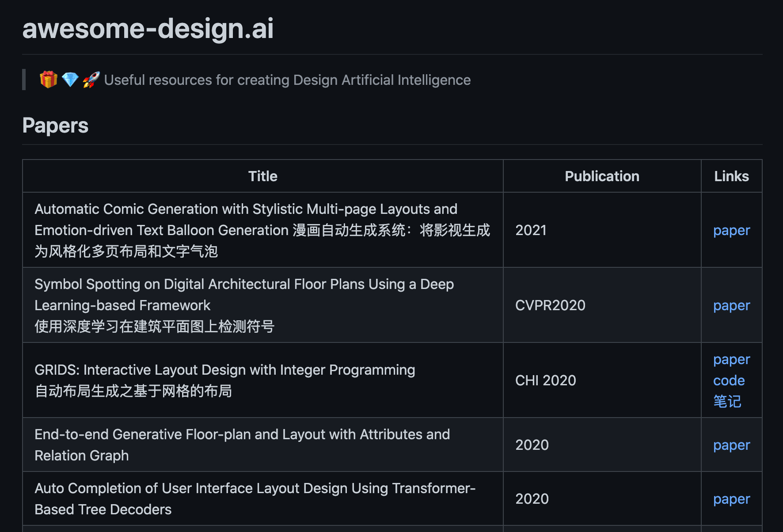783x532 pixels.
Task: Open the code link for GRIDS
Action: pos(728,380)
